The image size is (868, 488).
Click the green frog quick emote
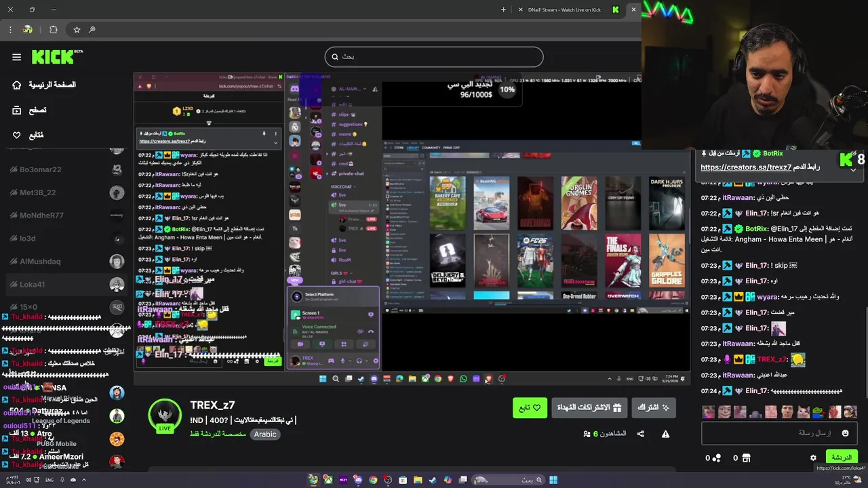click(x=819, y=411)
